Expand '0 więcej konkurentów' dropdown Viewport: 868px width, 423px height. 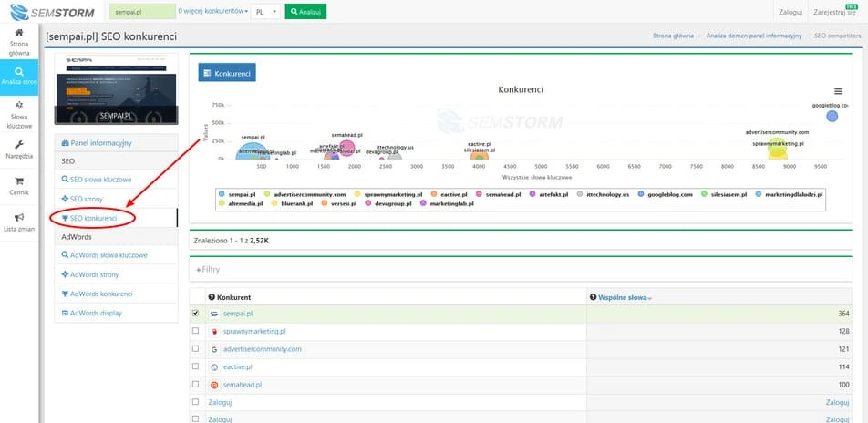(x=213, y=11)
